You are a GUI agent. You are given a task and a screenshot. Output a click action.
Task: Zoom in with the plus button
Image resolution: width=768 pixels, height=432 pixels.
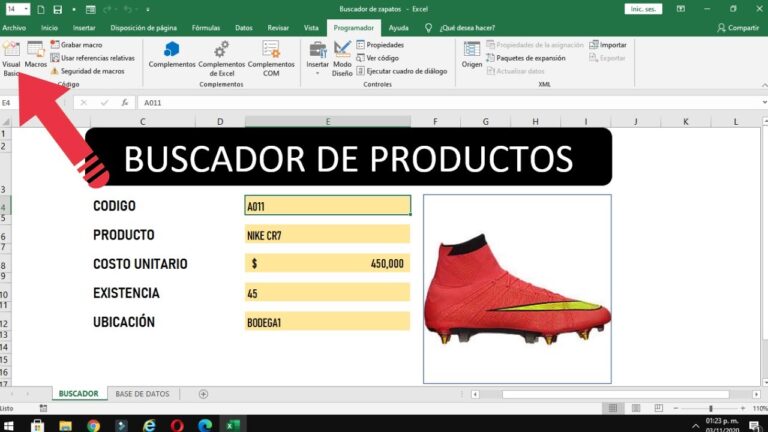click(x=743, y=408)
